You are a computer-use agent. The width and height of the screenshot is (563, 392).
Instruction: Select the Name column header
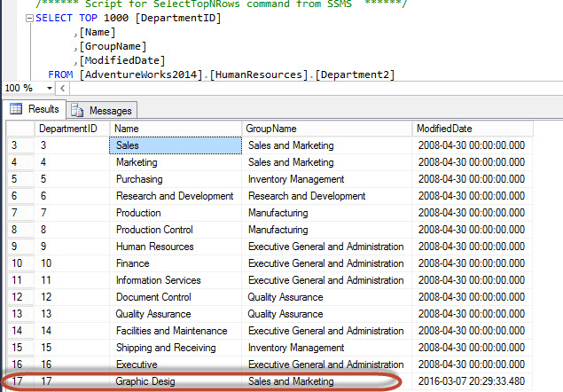(176, 129)
